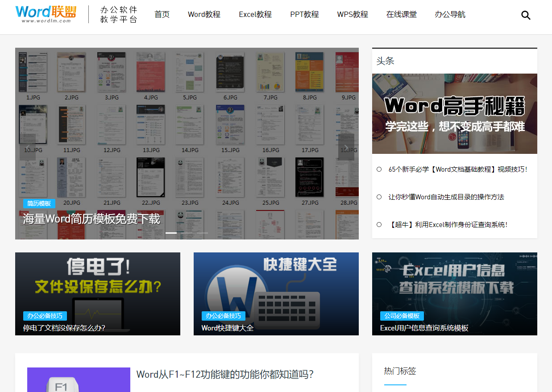Image resolution: width=552 pixels, height=392 pixels.
Task: Click the 热门标签 section heading
Action: coord(400,371)
